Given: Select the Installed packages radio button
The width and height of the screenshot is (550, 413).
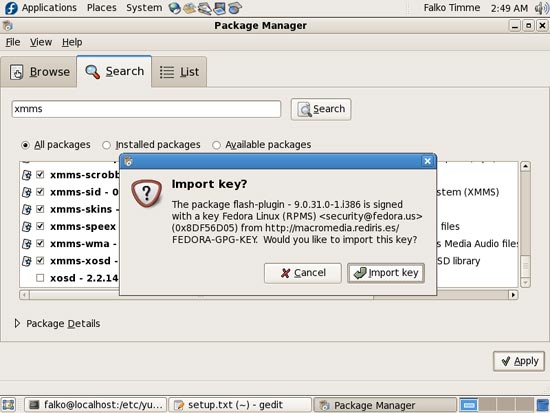Looking at the screenshot, I should (x=106, y=145).
